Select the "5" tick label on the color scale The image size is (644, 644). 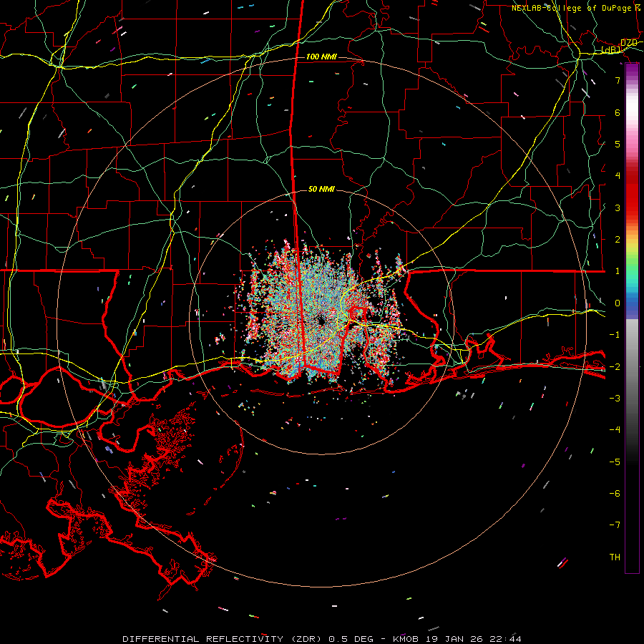click(x=618, y=144)
